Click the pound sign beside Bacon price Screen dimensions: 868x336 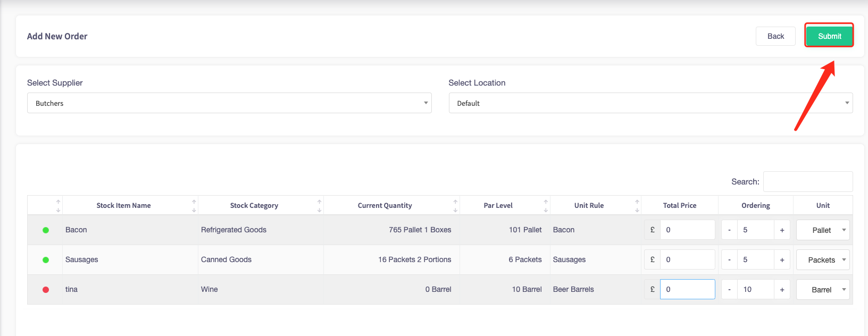[652, 230]
